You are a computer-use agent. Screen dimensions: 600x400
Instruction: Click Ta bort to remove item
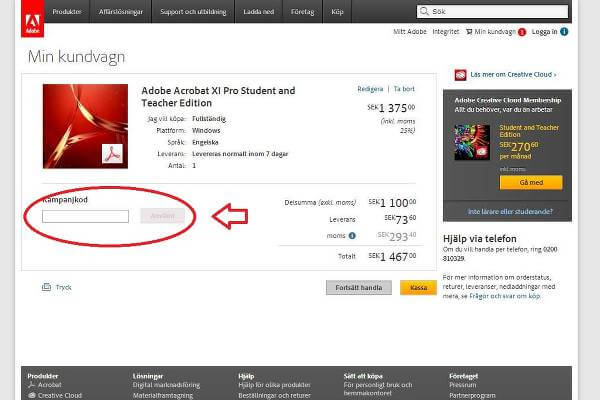pyautogui.click(x=404, y=89)
